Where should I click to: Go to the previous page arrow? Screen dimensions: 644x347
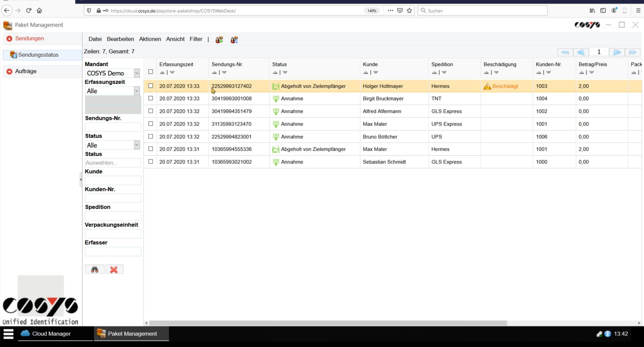tap(581, 52)
